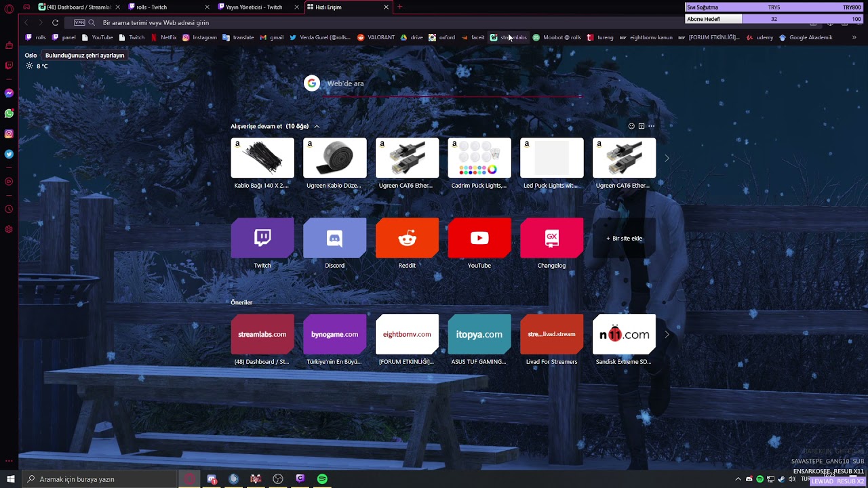Close the rolls - Twitch tab

[207, 7]
